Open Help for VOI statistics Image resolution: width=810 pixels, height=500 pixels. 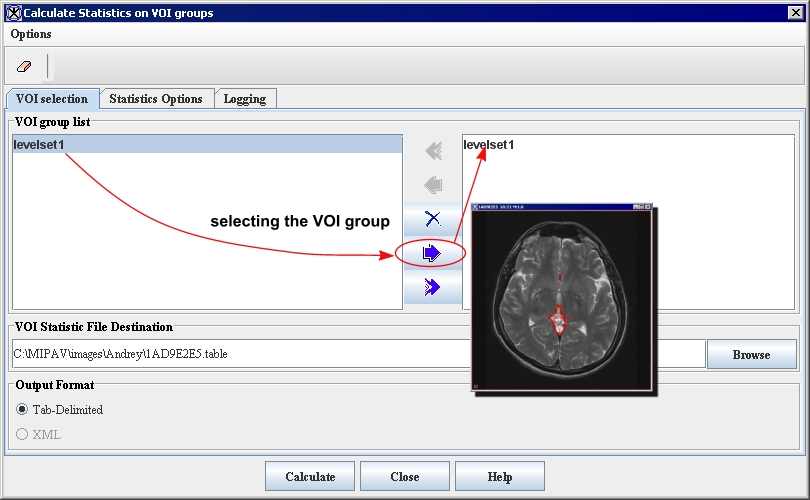[x=499, y=477]
